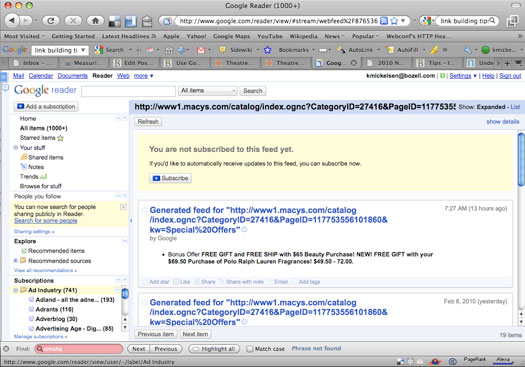Bookmark page with the star in address bar
This screenshot has width=525, height=367.
[x=394, y=21]
